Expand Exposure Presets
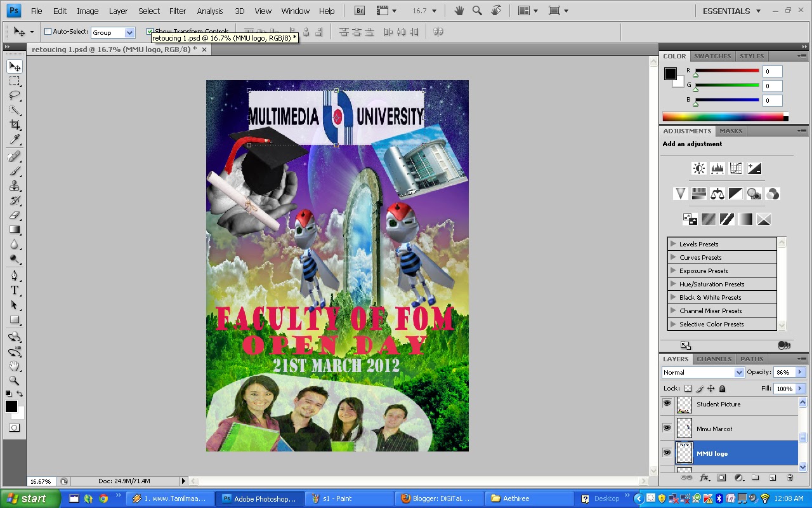Viewport: 812px width, 508px height. (673, 271)
